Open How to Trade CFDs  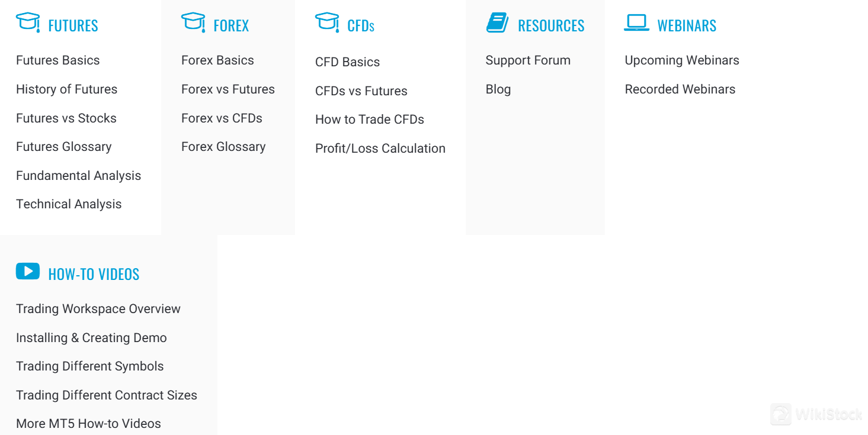click(370, 120)
